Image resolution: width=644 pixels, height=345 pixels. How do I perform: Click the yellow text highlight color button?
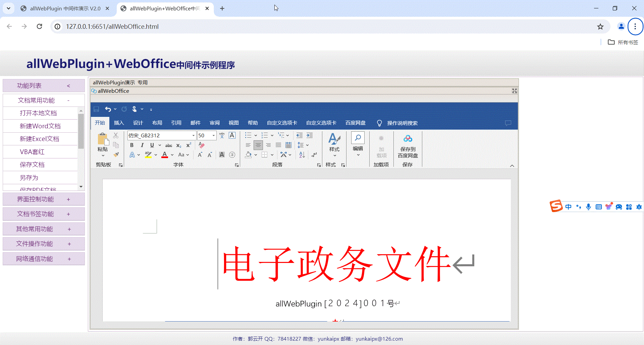point(148,155)
